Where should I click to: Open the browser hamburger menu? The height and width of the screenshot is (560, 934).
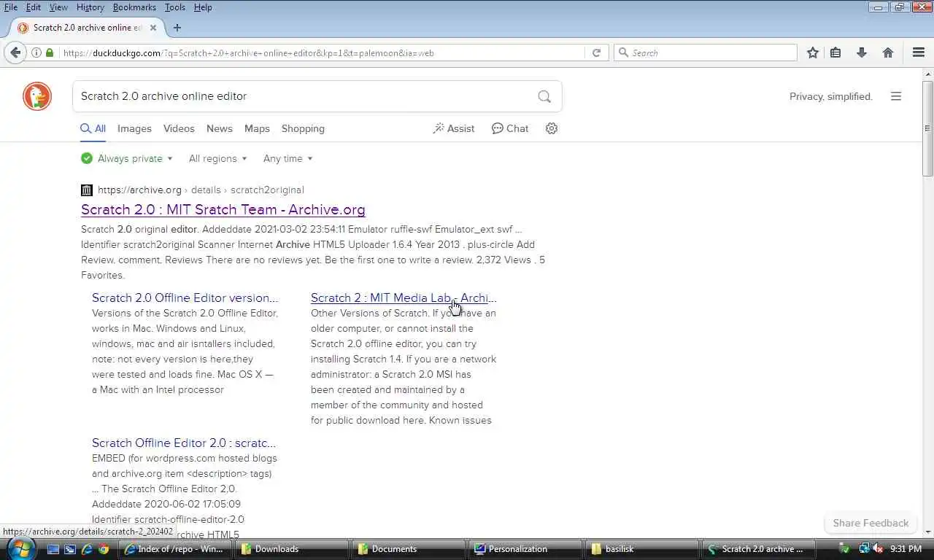(919, 52)
